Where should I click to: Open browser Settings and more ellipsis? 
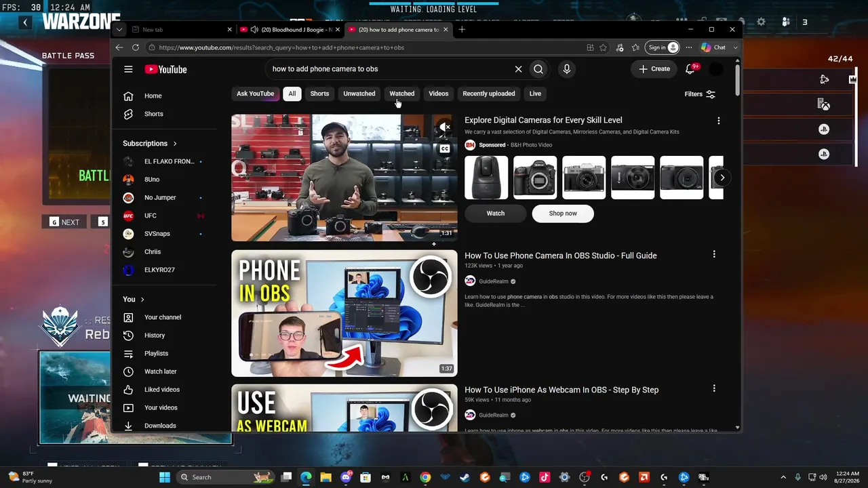coord(689,47)
